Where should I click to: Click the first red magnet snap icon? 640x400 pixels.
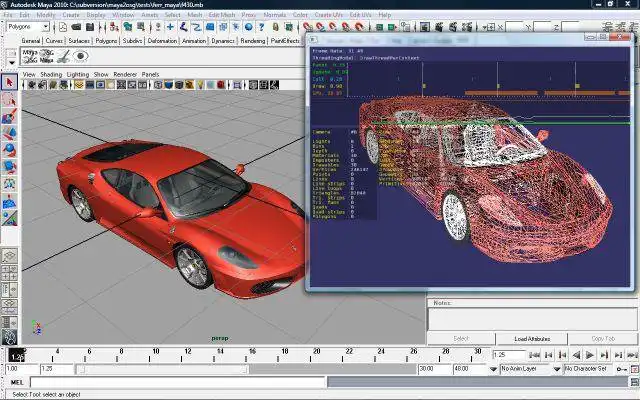[x=308, y=27]
